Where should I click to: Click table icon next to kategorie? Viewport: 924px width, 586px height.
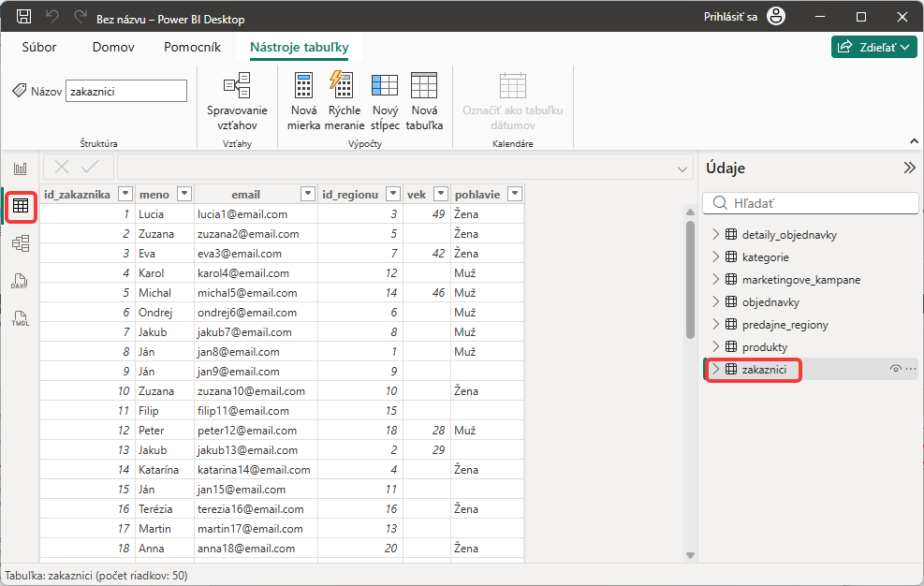tap(731, 256)
